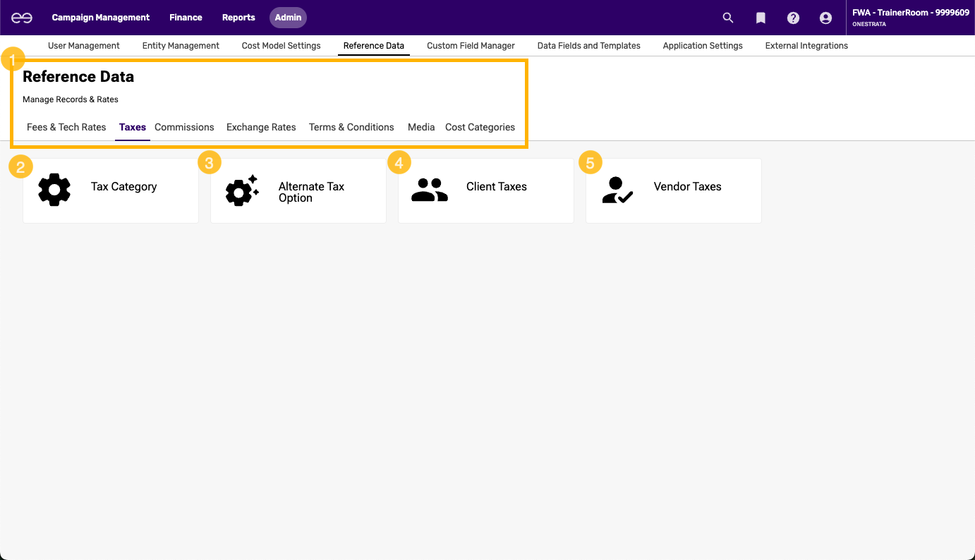975x560 pixels.
Task: Click the Tax Category gear icon
Action: pyautogui.click(x=54, y=190)
